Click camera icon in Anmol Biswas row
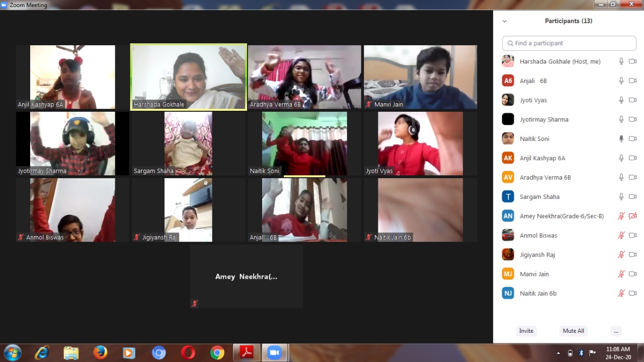The height and width of the screenshot is (362, 644). [x=633, y=235]
